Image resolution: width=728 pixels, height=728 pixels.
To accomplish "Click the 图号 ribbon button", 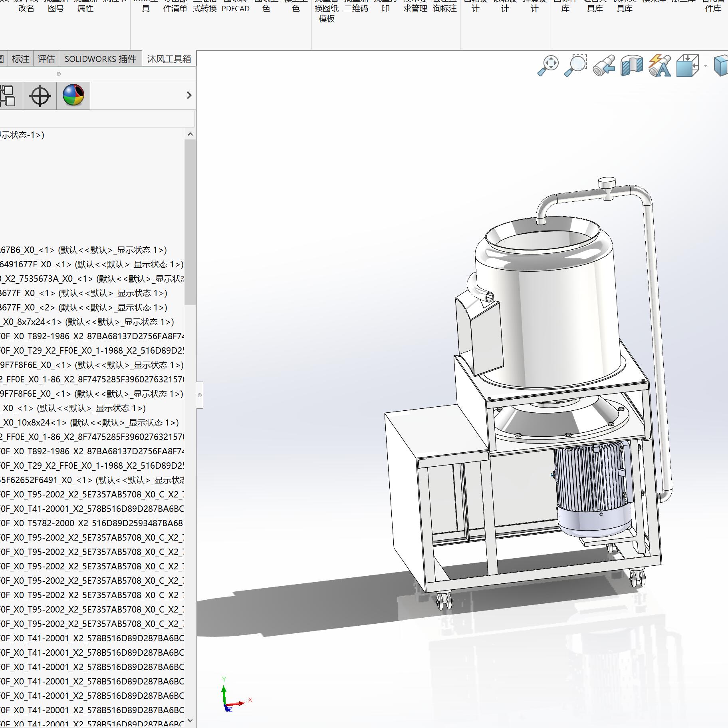I will pyautogui.click(x=56, y=6).
